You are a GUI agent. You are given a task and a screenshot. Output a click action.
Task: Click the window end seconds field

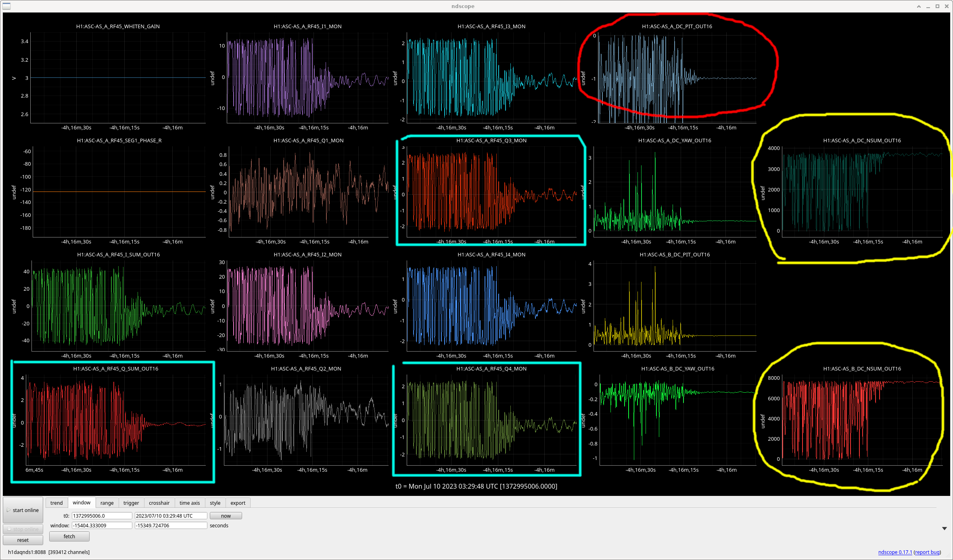tap(171, 525)
